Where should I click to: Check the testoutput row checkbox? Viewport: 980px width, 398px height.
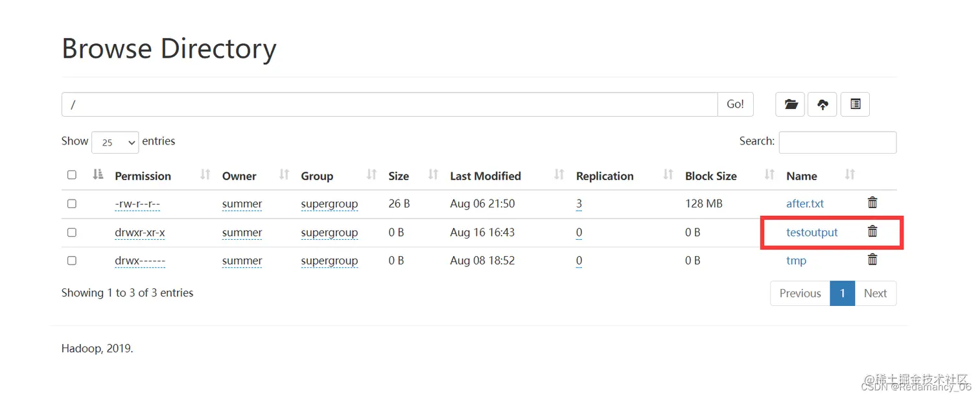[72, 232]
